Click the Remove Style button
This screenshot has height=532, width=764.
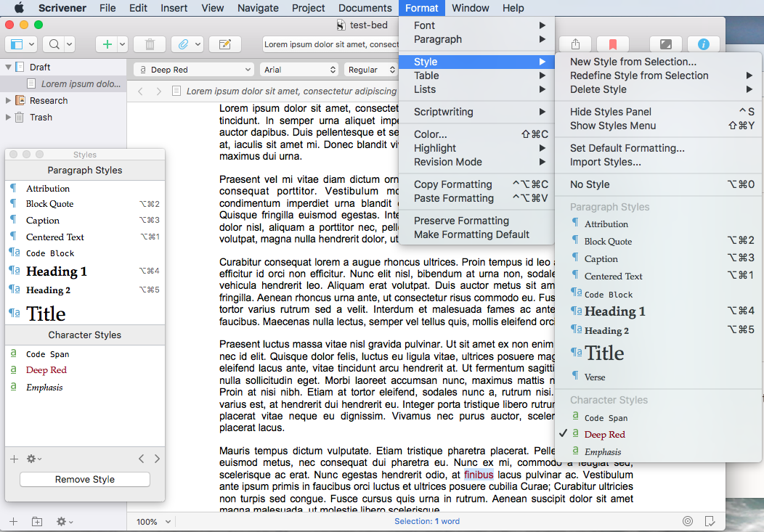tap(85, 480)
